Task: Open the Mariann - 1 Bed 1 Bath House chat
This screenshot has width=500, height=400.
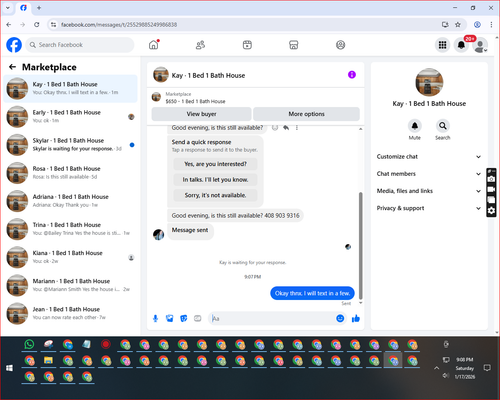Action: click(x=70, y=285)
